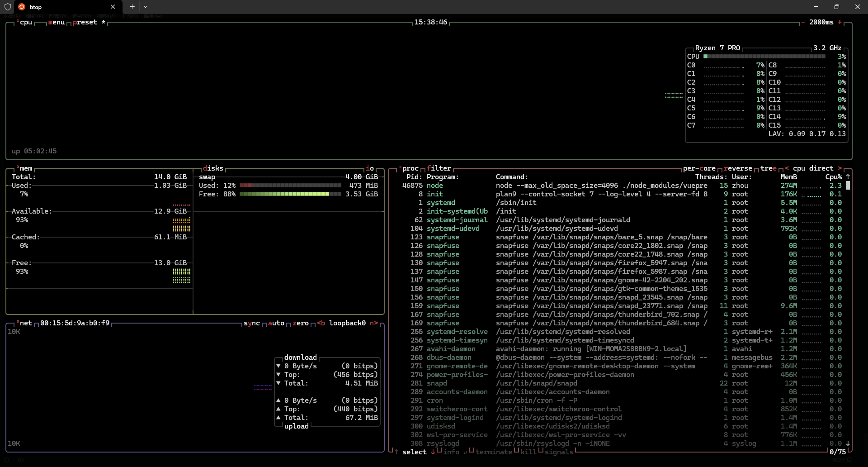Screen dimensions: 868x467
Task: Toggle the net box label
Action: [25, 323]
